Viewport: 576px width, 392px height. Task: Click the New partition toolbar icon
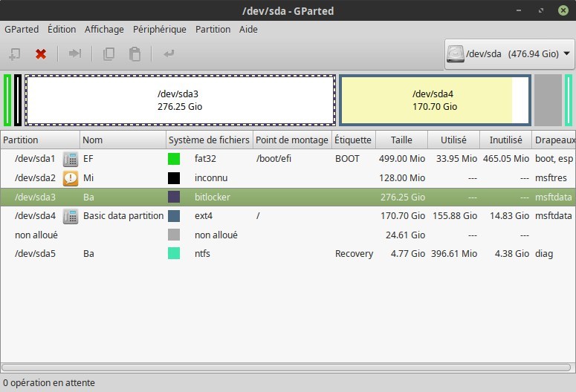15,54
